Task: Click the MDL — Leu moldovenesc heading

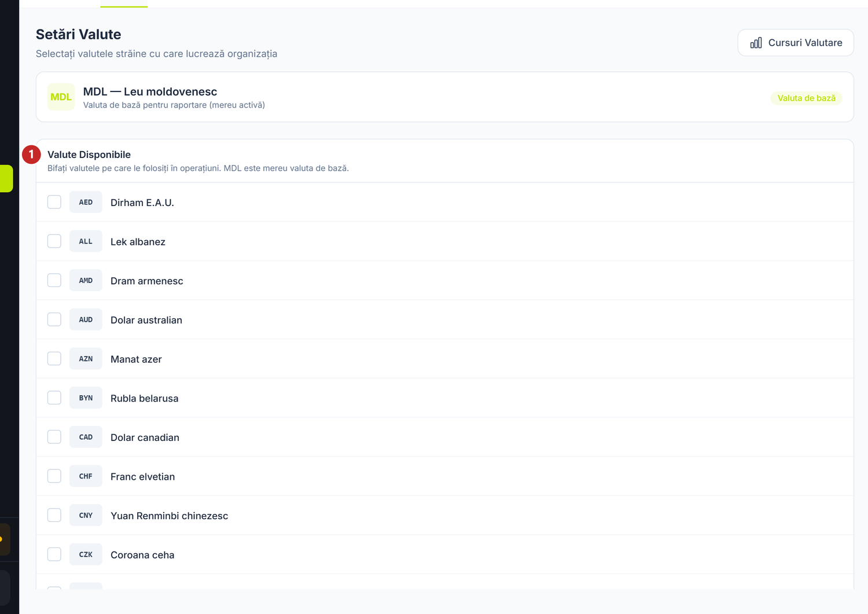Action: coord(150,91)
